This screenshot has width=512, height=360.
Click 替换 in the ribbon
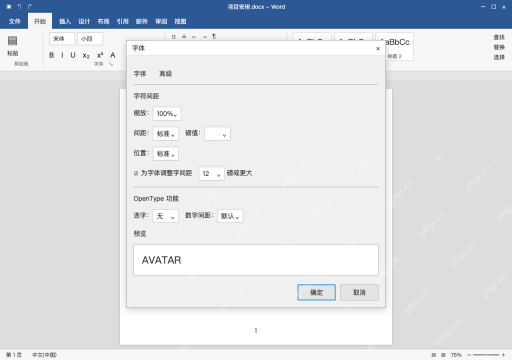[x=499, y=47]
